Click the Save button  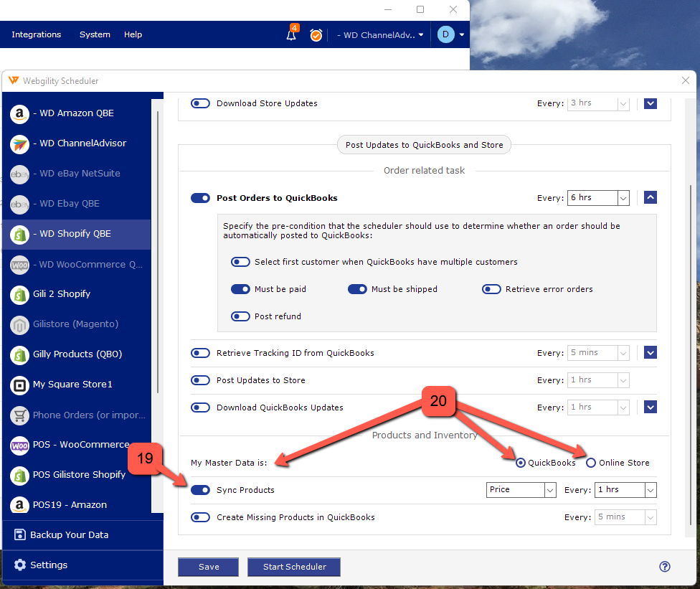[209, 567]
